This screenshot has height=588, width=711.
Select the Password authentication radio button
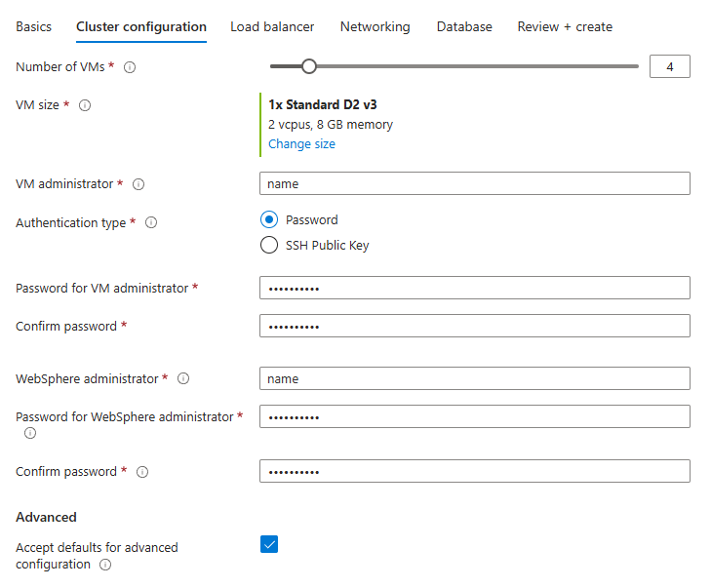[x=269, y=219]
